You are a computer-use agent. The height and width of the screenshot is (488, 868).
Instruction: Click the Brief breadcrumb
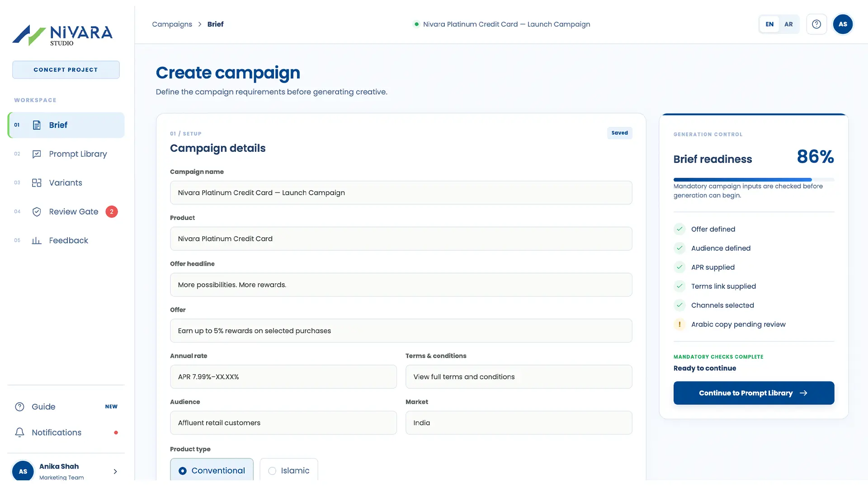[216, 24]
